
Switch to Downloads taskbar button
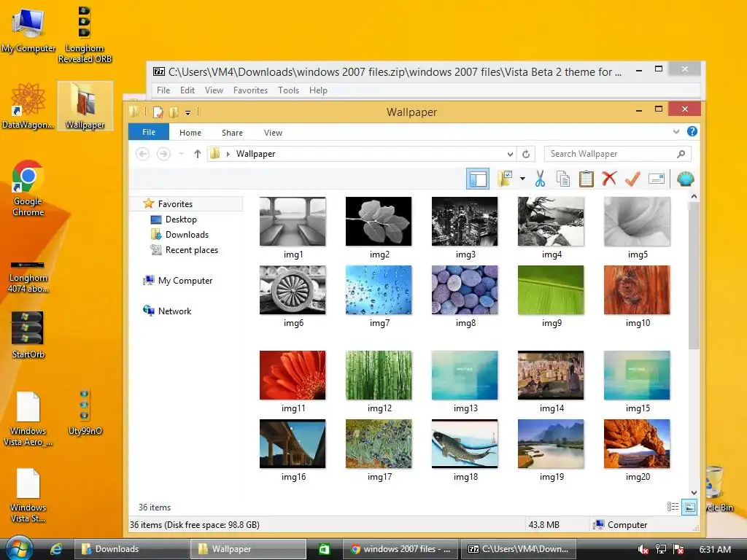131,549
